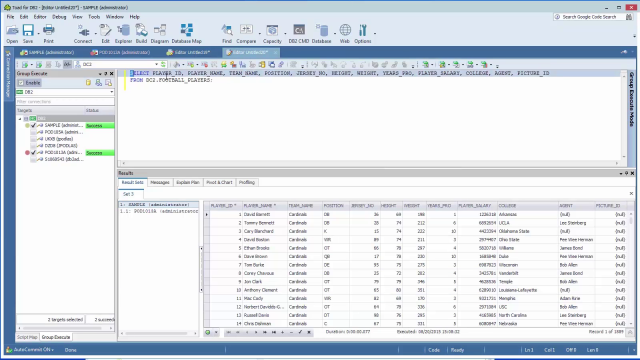Open the File menu

10,17
